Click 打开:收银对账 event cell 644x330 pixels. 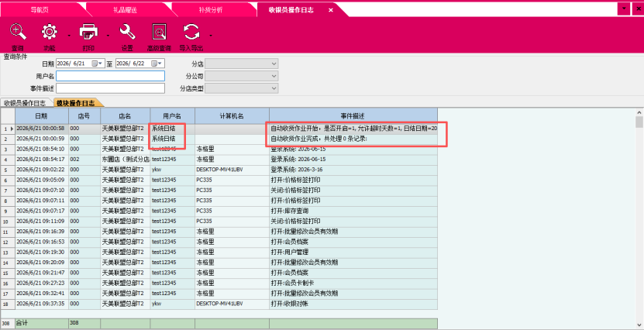[353, 304]
